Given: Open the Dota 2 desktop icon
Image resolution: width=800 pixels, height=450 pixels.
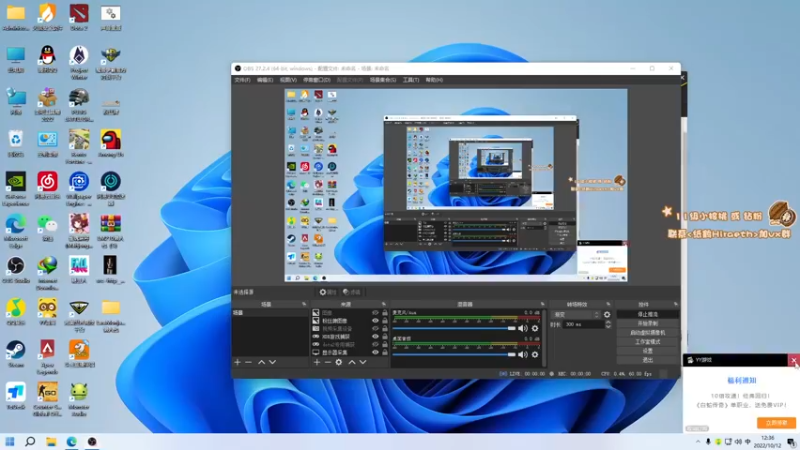Looking at the screenshot, I should (79, 17).
